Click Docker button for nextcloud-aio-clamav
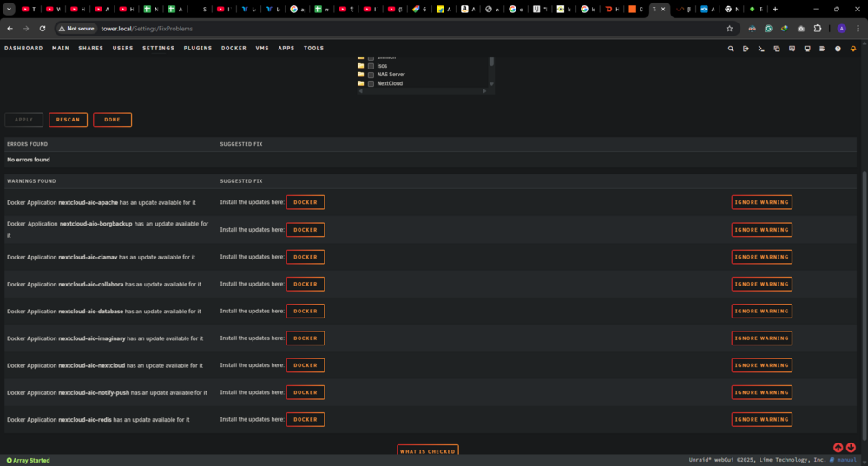This screenshot has height=466, width=868. coord(306,257)
